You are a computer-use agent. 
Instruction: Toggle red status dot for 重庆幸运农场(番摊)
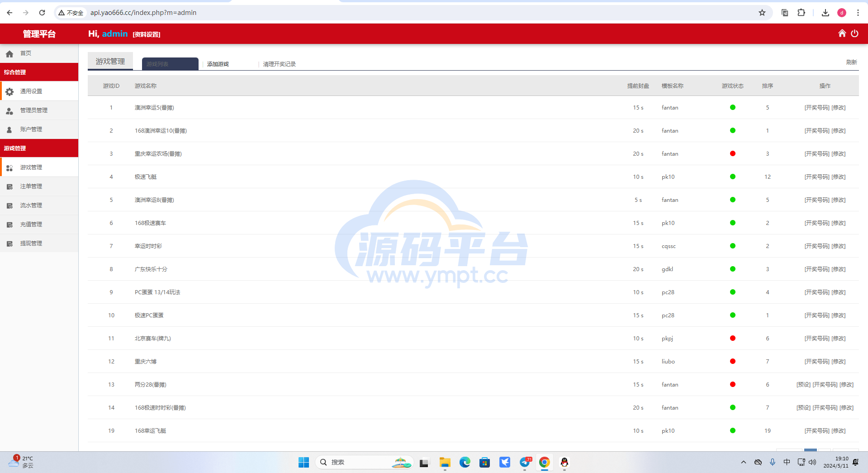point(732,153)
